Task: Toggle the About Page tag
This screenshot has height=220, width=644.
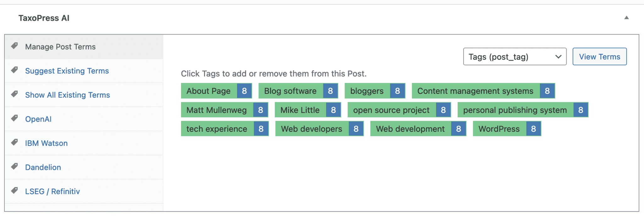Action: coord(208,91)
